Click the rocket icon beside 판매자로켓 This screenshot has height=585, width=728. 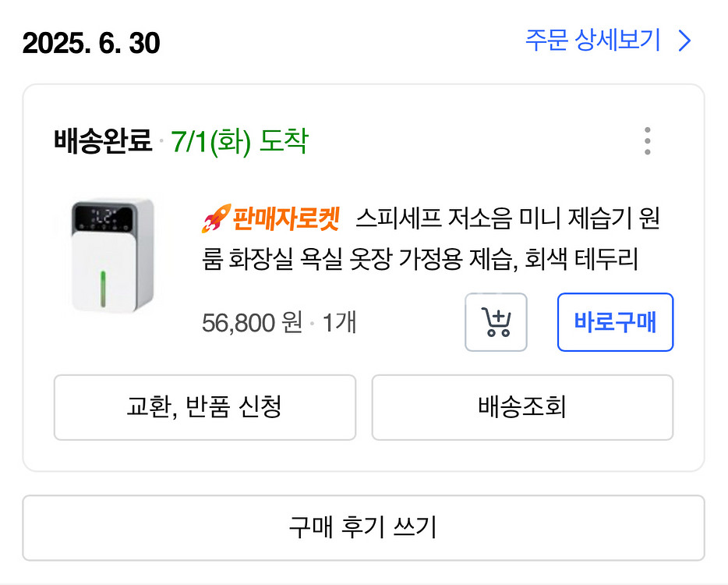214,221
